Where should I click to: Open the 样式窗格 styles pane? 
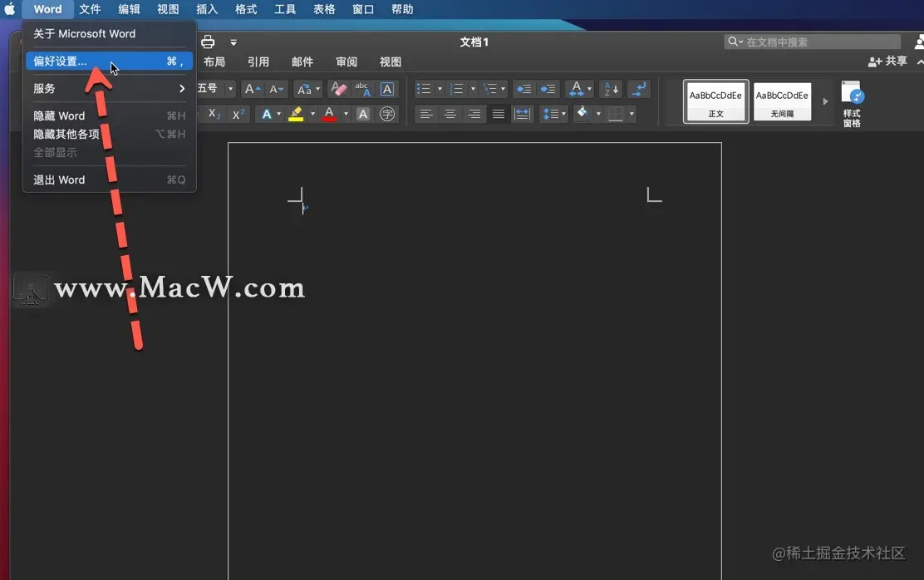(852, 104)
